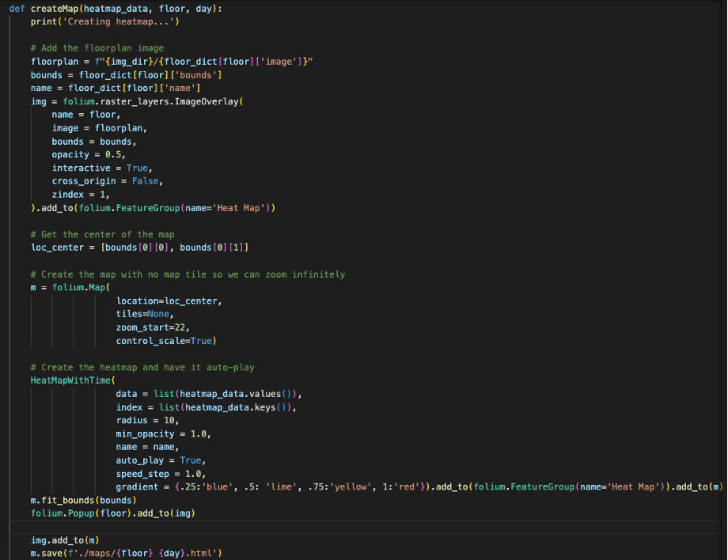Screen dimensions: 728x560
Task: Click the min_opacity = 1.0 argument
Action: 163,433
